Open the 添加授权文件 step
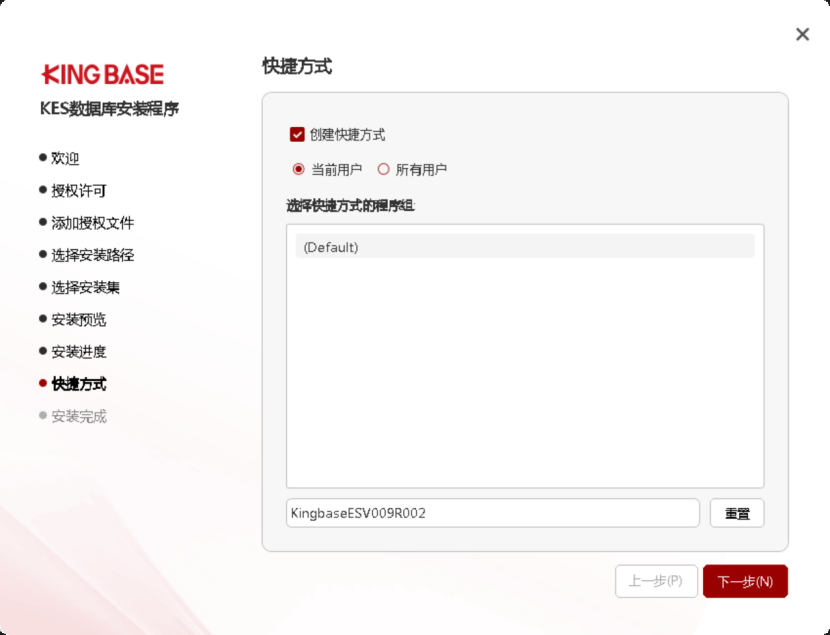The width and height of the screenshot is (830, 635). point(92,223)
